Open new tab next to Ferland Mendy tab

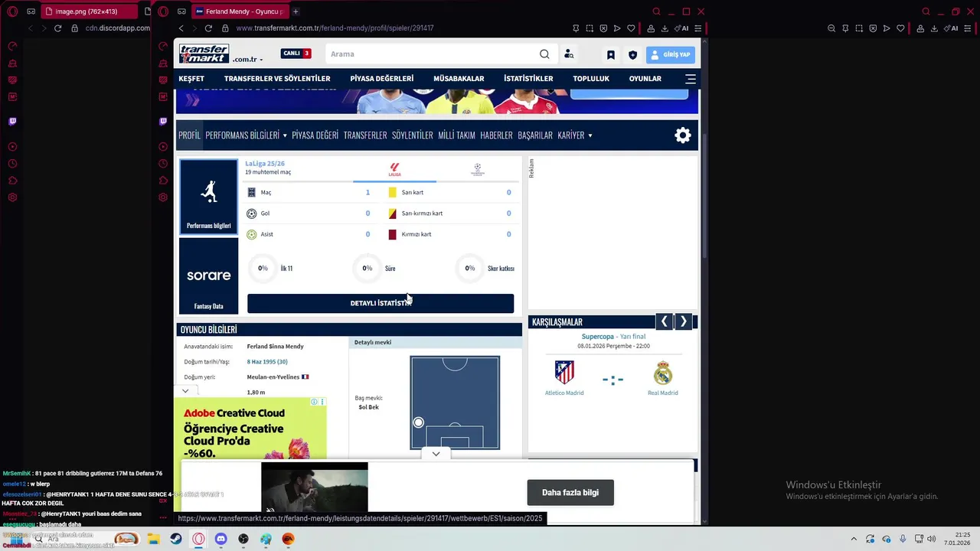296,11
